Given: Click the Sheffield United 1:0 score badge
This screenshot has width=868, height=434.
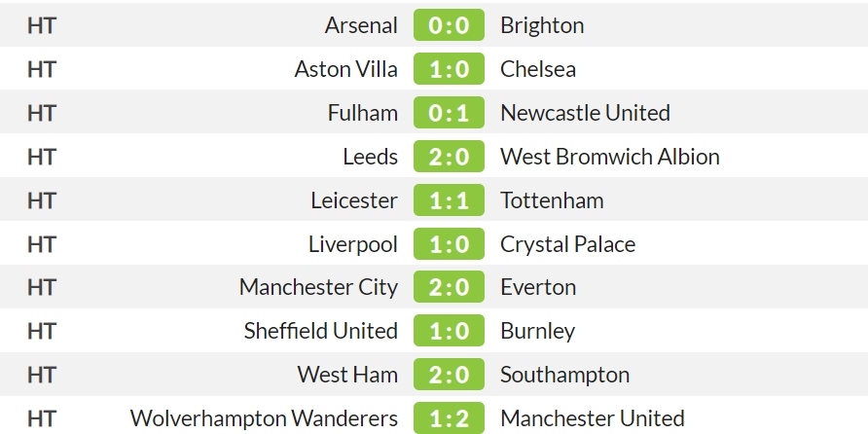Looking at the screenshot, I should tap(449, 331).
